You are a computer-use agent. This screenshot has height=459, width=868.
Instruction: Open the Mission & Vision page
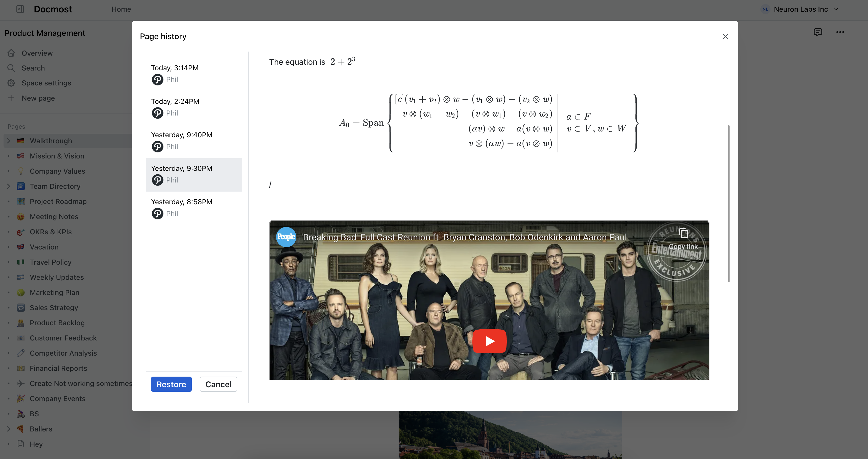point(57,156)
